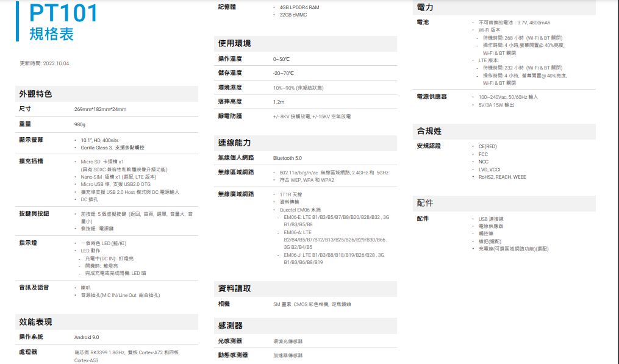Click the 感測器 section header
The image size is (619, 364).
(231, 326)
